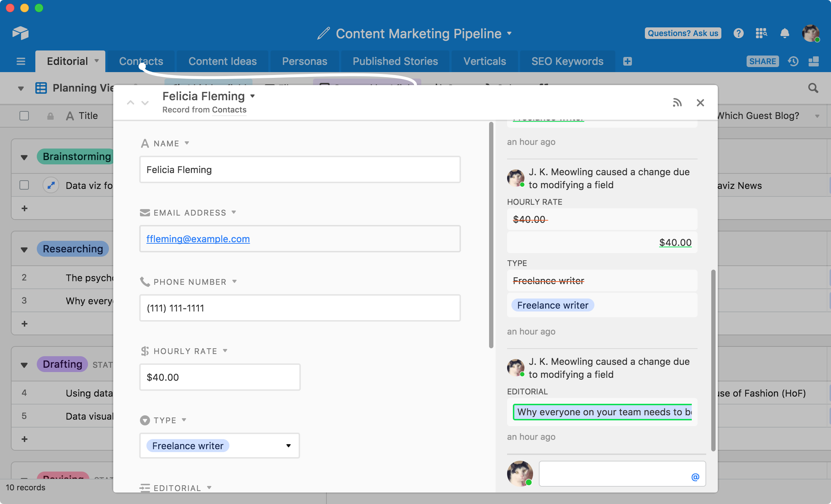Image resolution: width=831 pixels, height=504 pixels.
Task: Switch to the Verticals tab
Action: (x=485, y=61)
